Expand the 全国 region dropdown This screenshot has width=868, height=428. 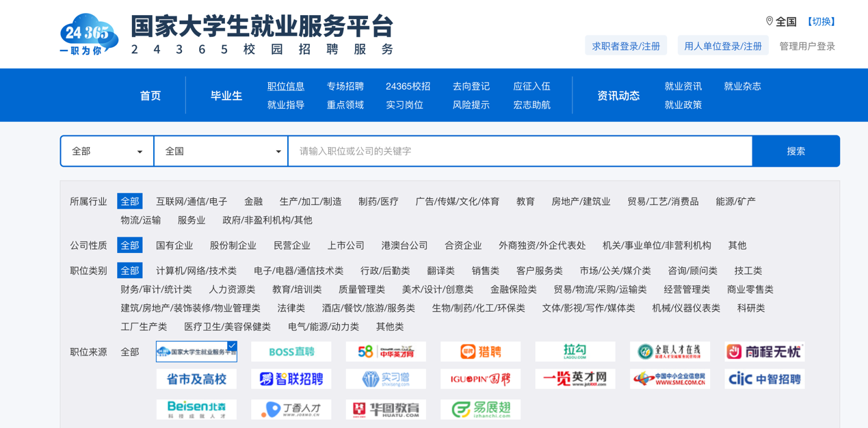pos(222,151)
